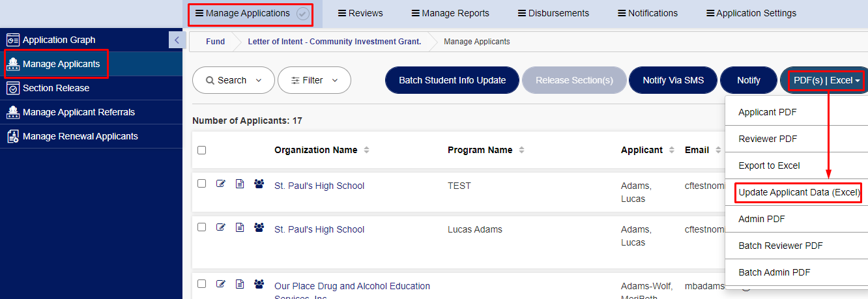Click group icon for Our Place Drug row
The image size is (868, 299).
[x=259, y=284]
